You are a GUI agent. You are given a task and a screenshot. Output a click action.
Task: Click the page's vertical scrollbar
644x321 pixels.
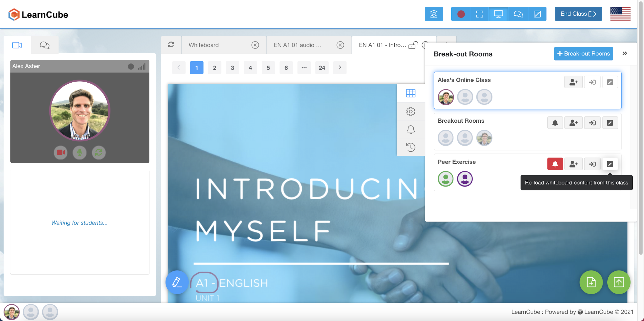(641, 128)
